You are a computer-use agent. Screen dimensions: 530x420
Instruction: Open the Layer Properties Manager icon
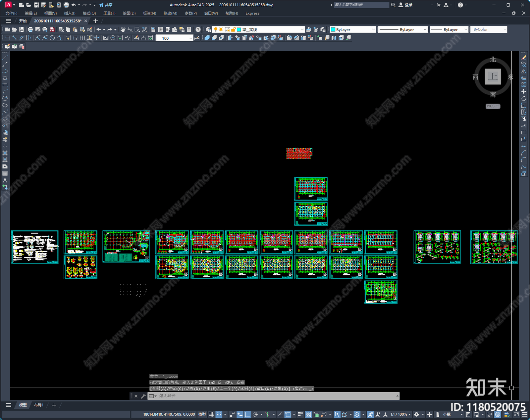coord(208,29)
